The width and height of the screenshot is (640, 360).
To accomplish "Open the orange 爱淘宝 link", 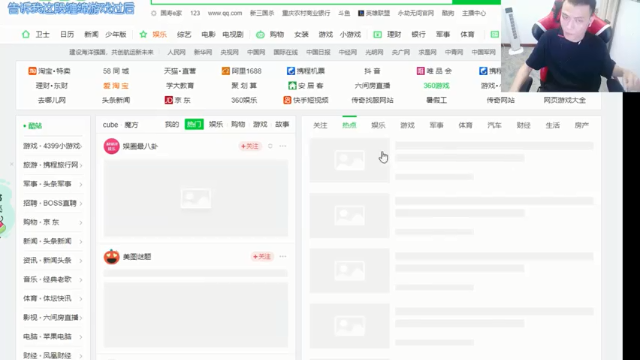I will click(x=116, y=86).
